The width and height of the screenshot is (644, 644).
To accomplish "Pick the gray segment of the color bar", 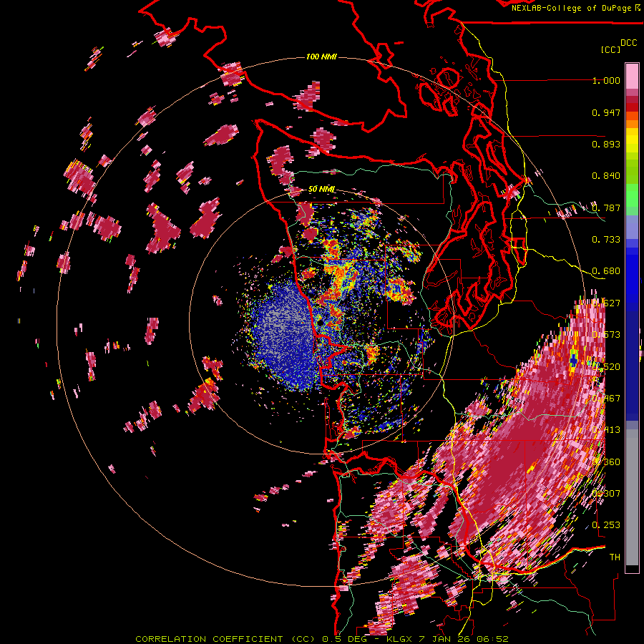I will (x=632, y=497).
